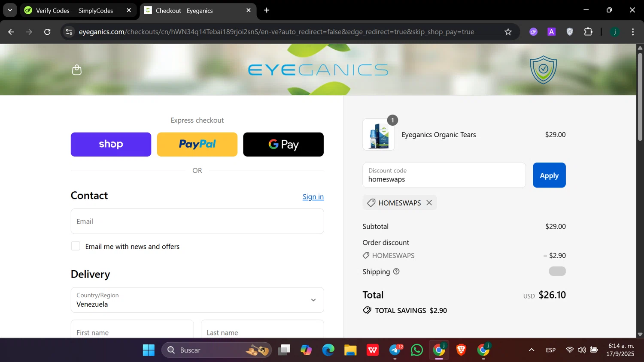The width and height of the screenshot is (644, 362).
Task: Click the shipping help question icon
Action: [x=396, y=271]
